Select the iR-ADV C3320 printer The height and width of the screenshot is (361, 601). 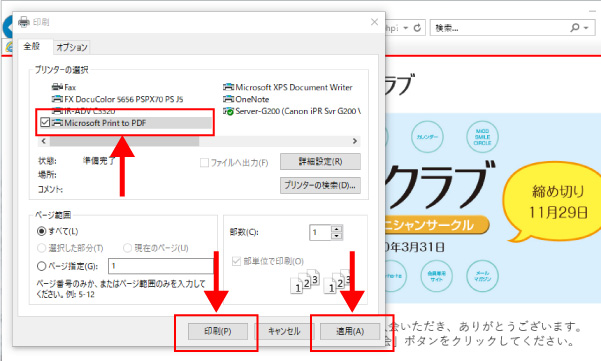coord(84,111)
